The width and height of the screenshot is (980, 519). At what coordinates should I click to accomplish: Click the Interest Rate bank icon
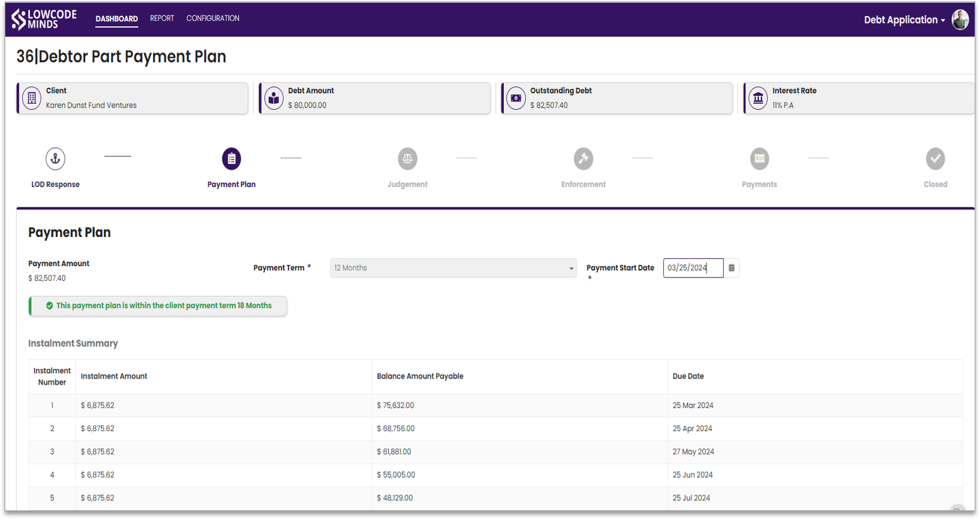758,98
